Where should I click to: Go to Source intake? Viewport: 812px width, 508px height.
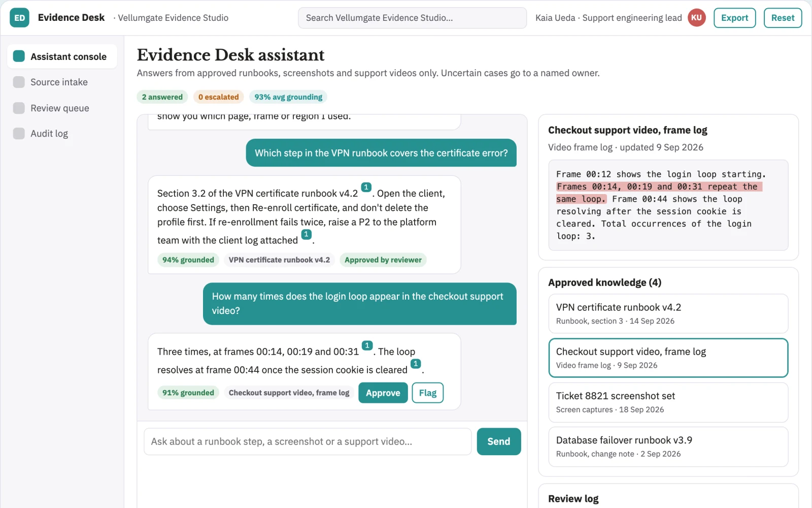tap(62, 82)
